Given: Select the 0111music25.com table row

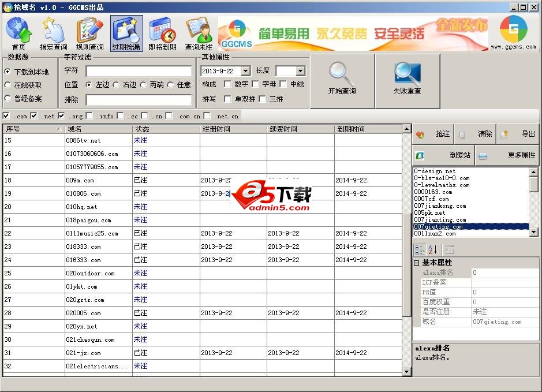Looking at the screenshot, I should (x=203, y=233).
